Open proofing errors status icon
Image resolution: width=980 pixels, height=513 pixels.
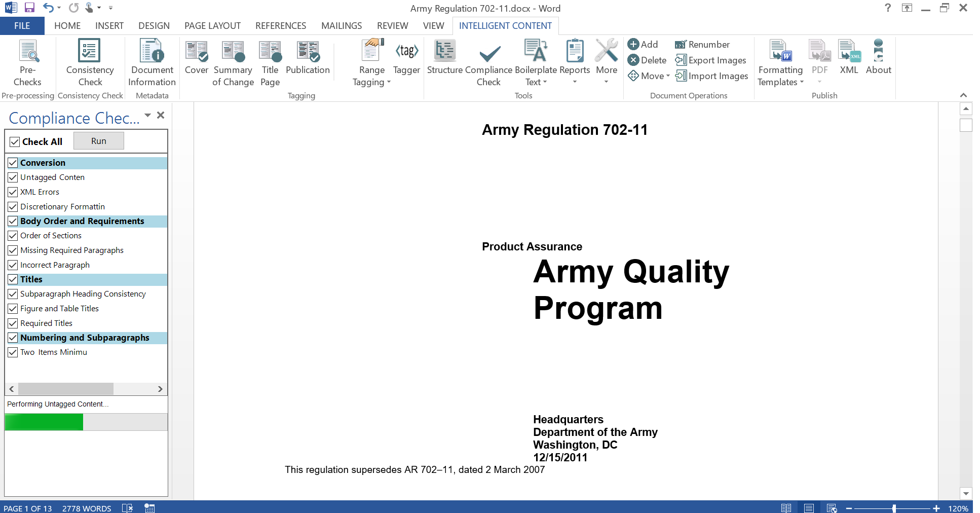(x=127, y=508)
